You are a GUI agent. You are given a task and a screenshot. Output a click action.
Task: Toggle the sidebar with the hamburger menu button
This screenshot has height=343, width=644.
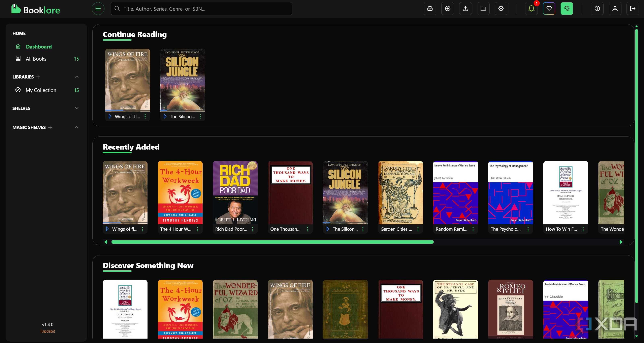(x=98, y=8)
